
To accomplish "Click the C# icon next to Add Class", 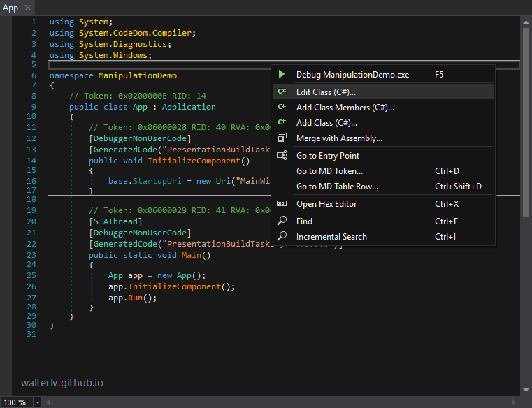I will pyautogui.click(x=282, y=122).
